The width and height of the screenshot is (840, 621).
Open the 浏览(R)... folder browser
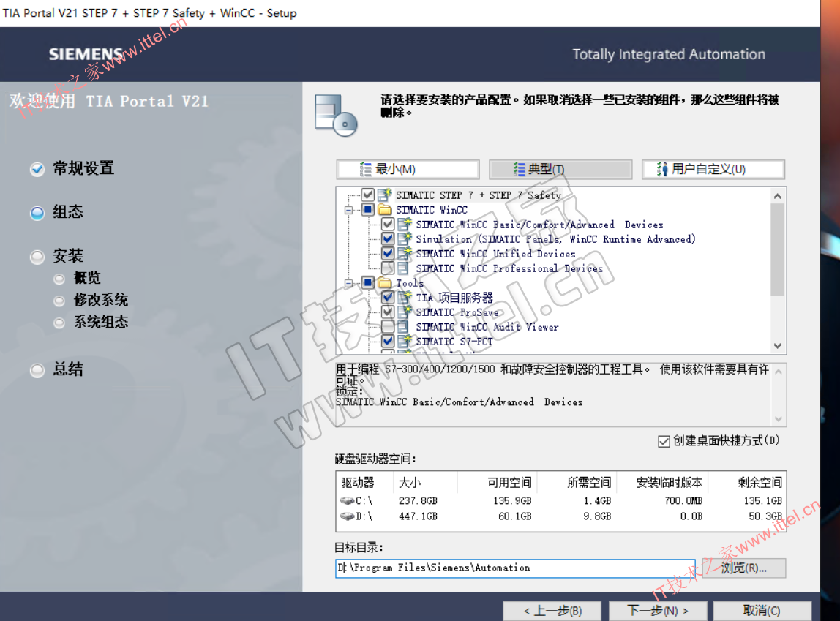click(743, 568)
